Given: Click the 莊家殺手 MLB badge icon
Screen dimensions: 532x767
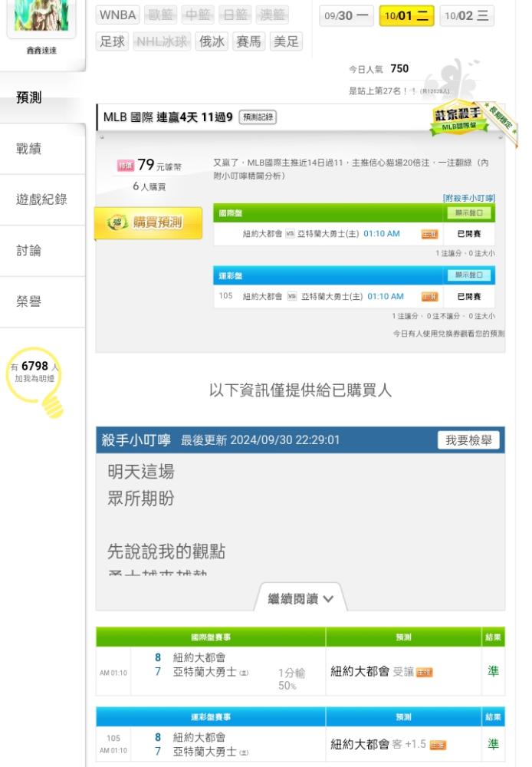Looking at the screenshot, I should tap(459, 119).
